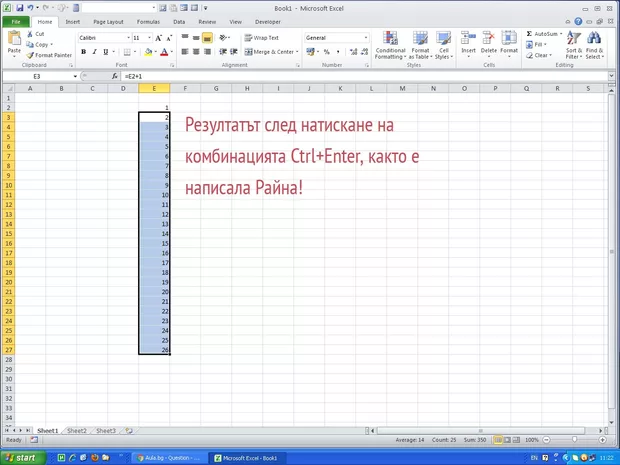Toggle Underline formatting
Image resolution: width=620 pixels, height=465 pixels.
click(x=106, y=52)
